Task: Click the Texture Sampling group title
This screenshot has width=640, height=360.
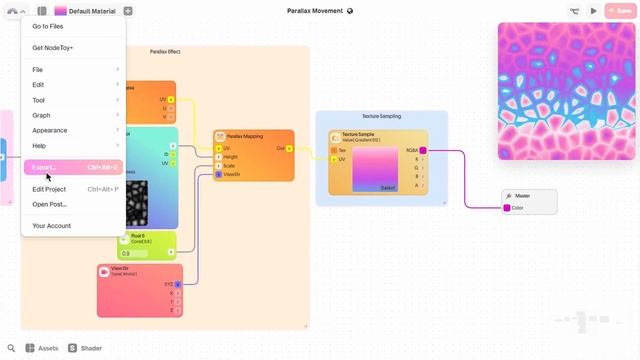Action: 382,116
